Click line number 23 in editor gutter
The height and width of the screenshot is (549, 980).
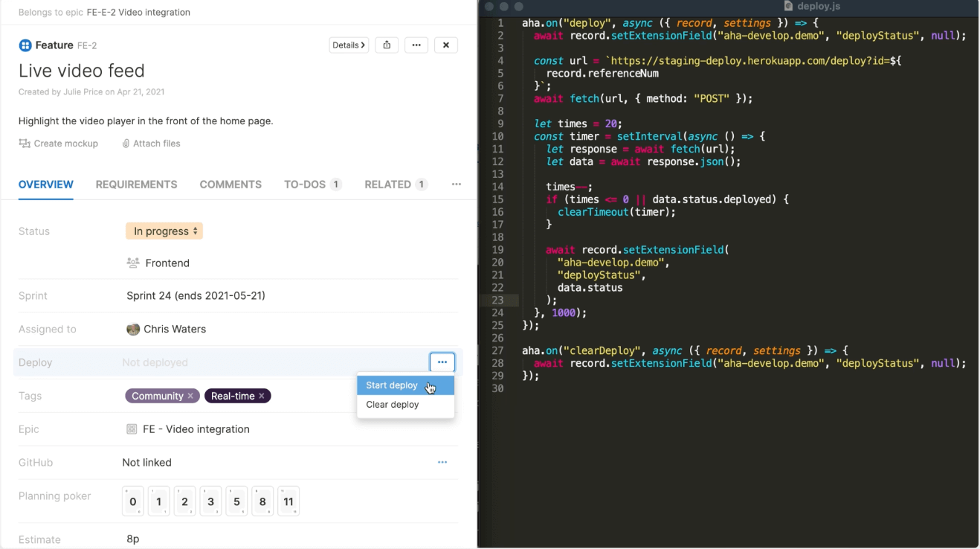[x=497, y=301]
